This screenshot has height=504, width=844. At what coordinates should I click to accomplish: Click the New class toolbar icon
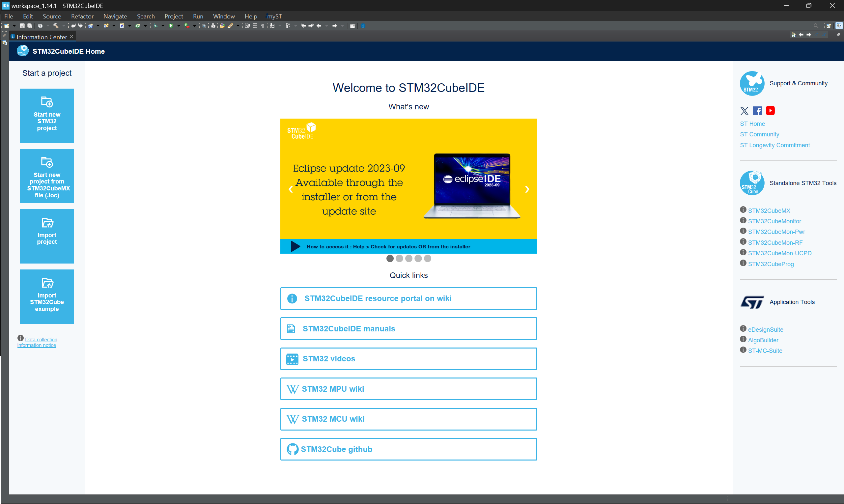click(x=138, y=26)
